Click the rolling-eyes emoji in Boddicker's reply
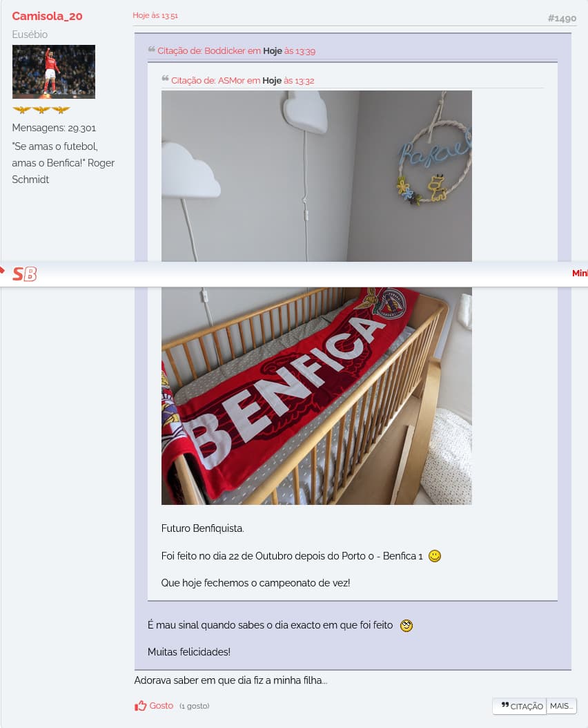 [406, 625]
